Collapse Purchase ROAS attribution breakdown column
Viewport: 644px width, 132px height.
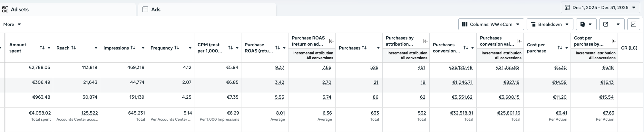click(331, 41)
